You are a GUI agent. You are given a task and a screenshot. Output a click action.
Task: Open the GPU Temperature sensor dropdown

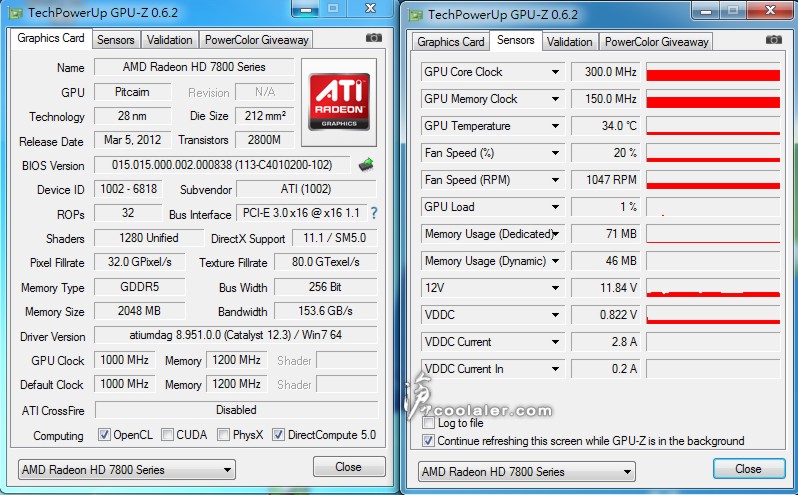click(x=555, y=126)
